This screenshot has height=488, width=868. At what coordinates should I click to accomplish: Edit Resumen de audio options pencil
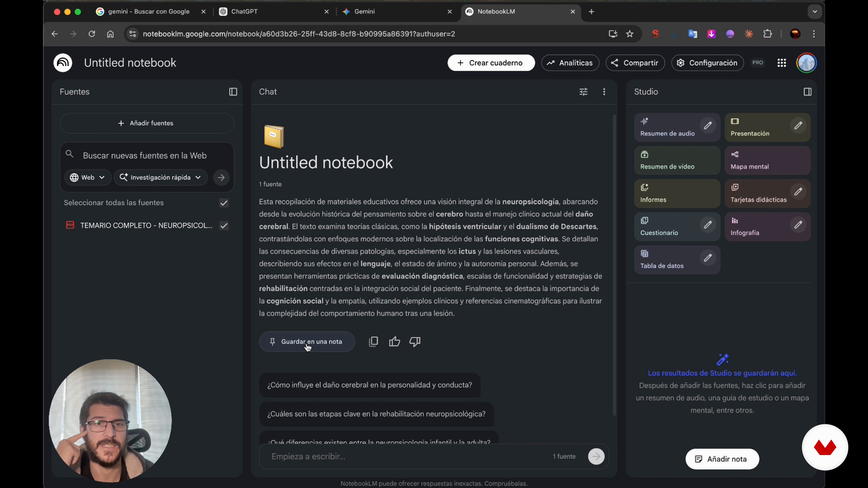click(708, 125)
